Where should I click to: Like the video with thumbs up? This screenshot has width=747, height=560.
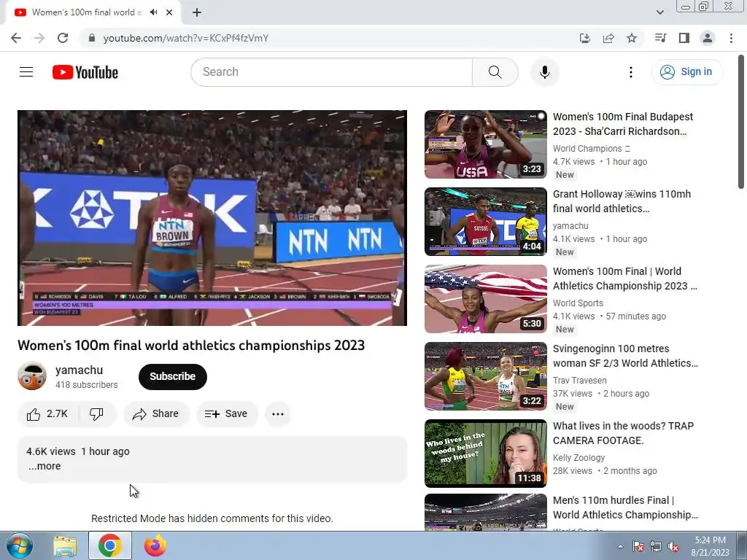pyautogui.click(x=47, y=414)
